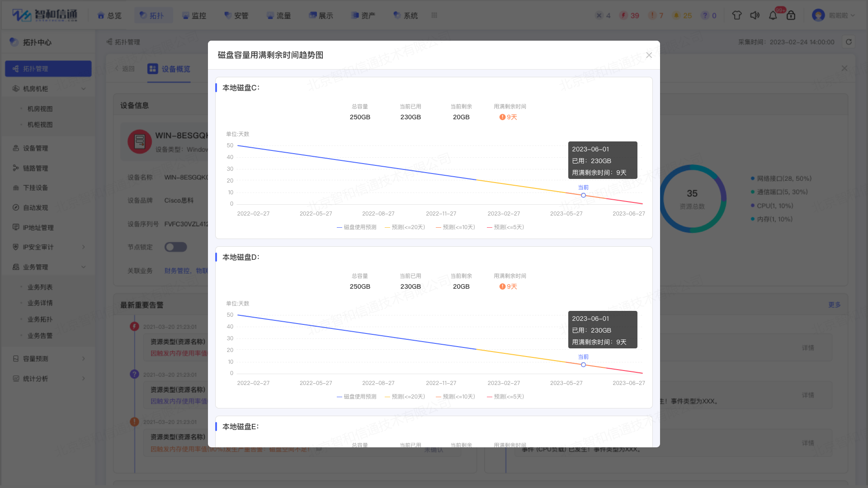
Task: Click the More link in alarms panel
Action: click(x=834, y=305)
